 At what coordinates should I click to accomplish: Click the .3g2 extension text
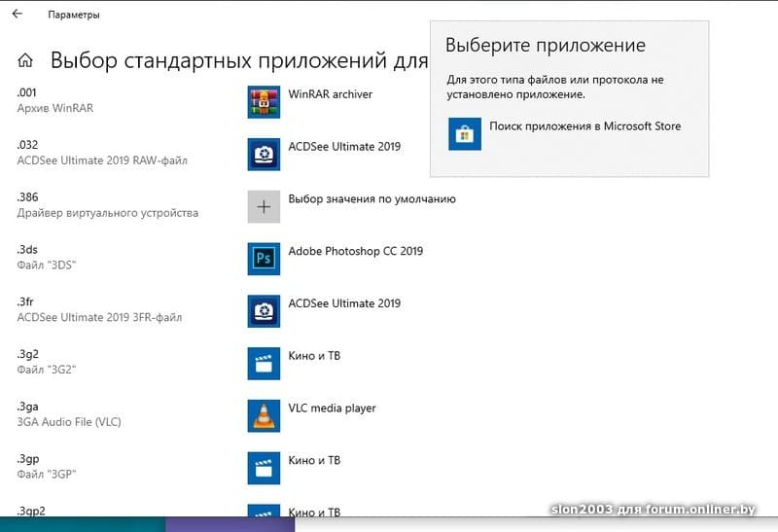(28, 354)
